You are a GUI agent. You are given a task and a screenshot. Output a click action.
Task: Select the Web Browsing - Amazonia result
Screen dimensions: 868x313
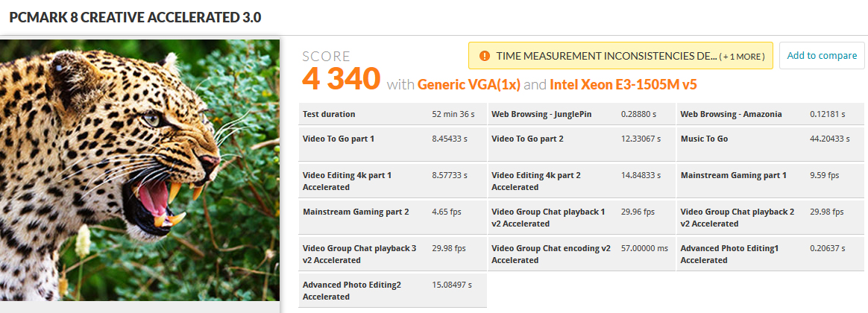(772, 115)
